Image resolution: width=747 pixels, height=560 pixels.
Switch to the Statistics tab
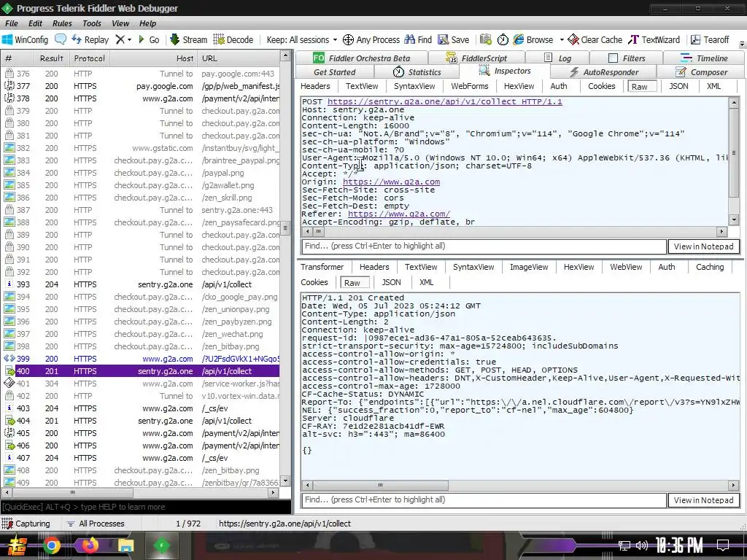pyautogui.click(x=417, y=72)
